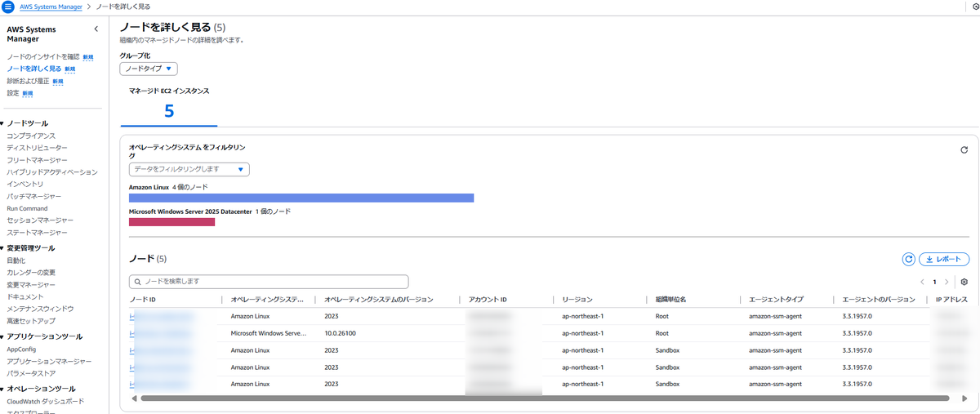Open Run Command in the sidebar
Image resolution: width=980 pixels, height=414 pixels.
[27, 208]
